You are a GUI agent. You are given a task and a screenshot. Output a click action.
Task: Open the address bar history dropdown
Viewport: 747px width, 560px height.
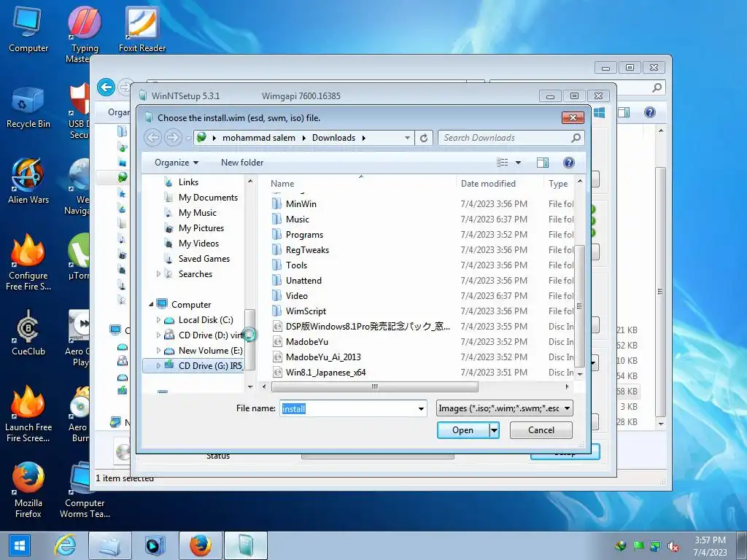(407, 138)
